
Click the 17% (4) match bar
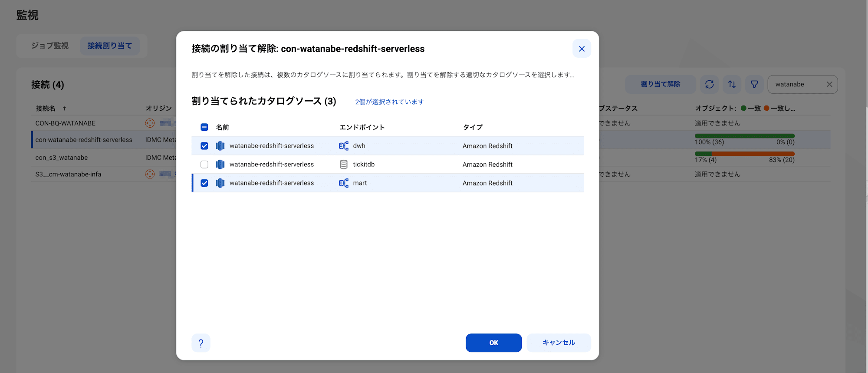pyautogui.click(x=703, y=154)
